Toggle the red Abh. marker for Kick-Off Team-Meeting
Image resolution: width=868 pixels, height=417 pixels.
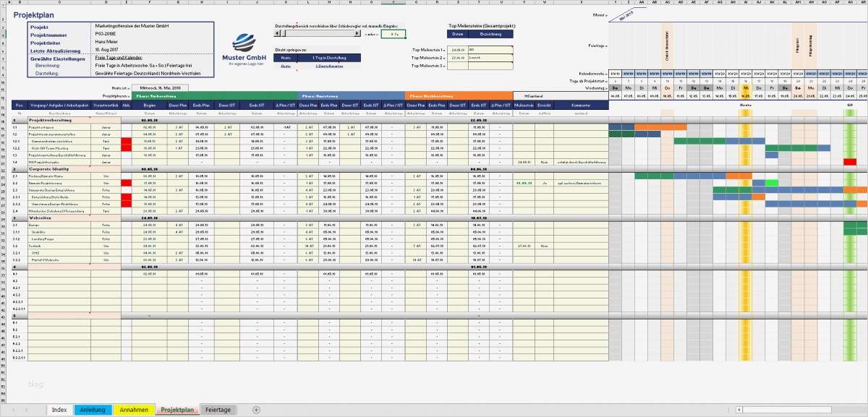pyautogui.click(x=126, y=148)
